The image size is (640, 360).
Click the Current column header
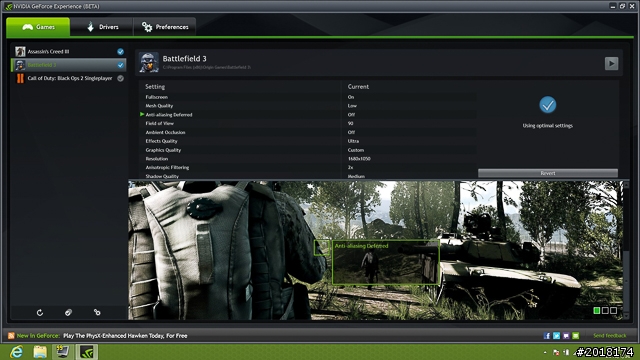click(x=358, y=87)
